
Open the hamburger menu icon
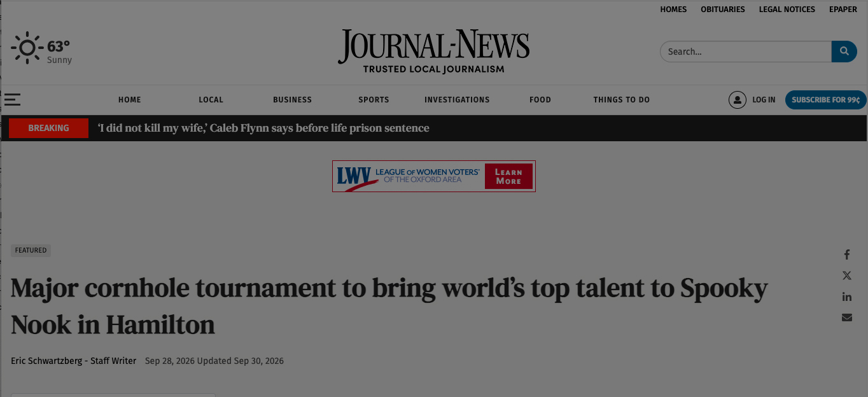(12, 99)
